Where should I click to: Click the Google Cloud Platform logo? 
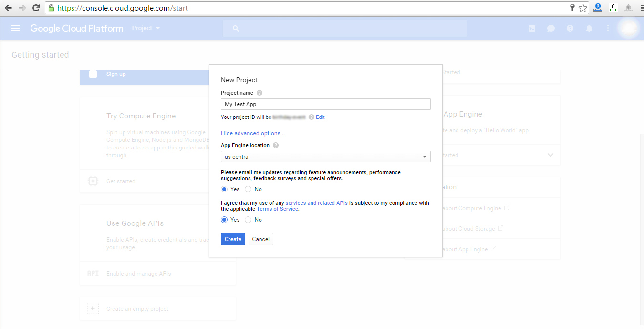coord(77,28)
